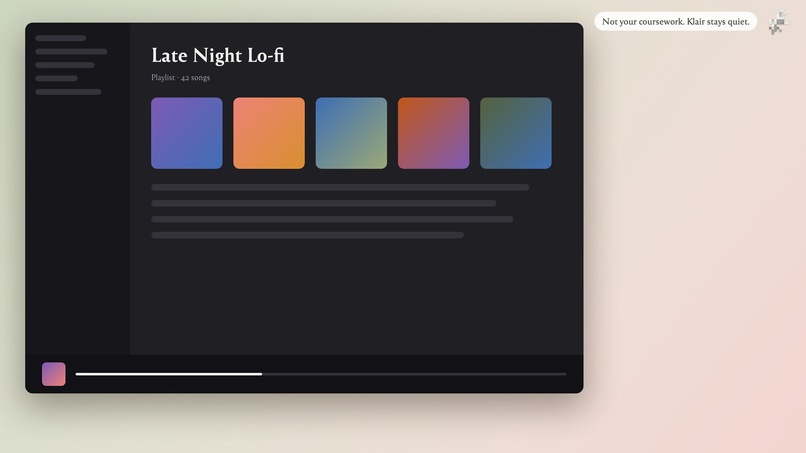
Task: Click the 'Late Night Lo-fi' playlist title
Action: point(217,56)
